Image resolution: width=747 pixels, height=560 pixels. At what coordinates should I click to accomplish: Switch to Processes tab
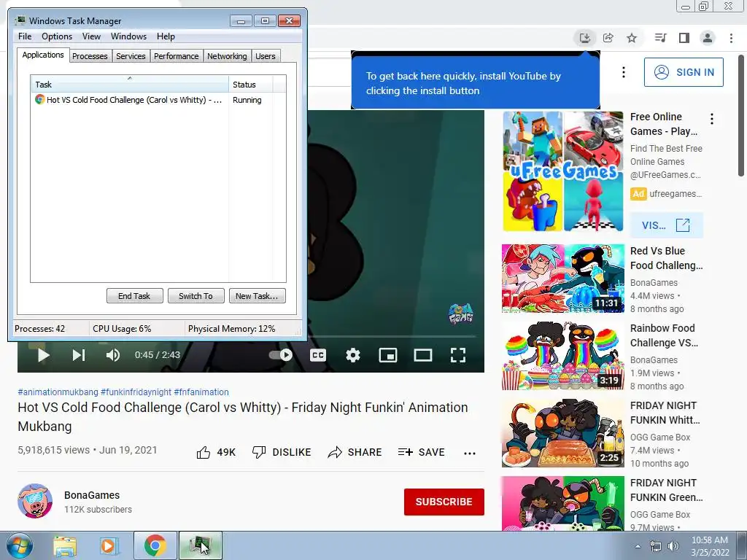click(x=90, y=56)
